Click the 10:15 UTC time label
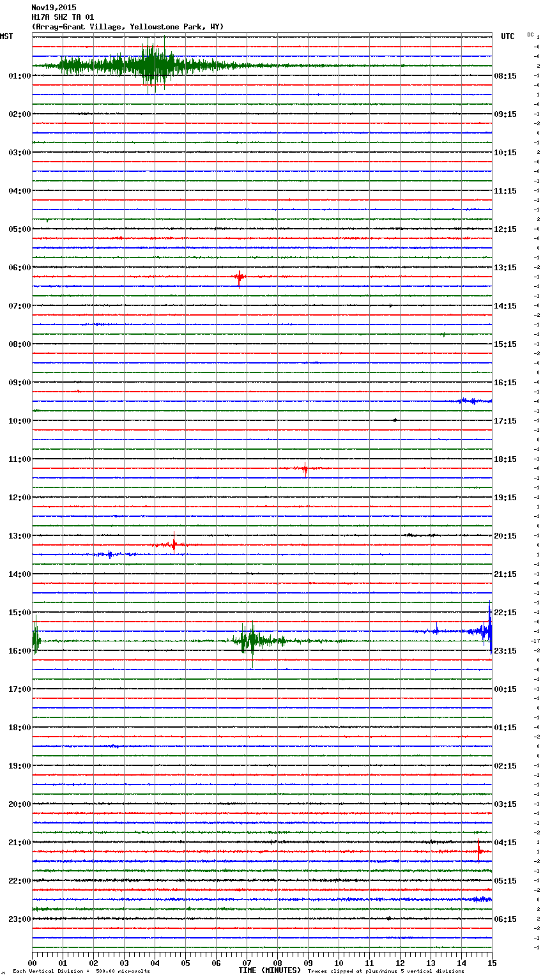The height and width of the screenshot is (980, 543). [x=505, y=153]
